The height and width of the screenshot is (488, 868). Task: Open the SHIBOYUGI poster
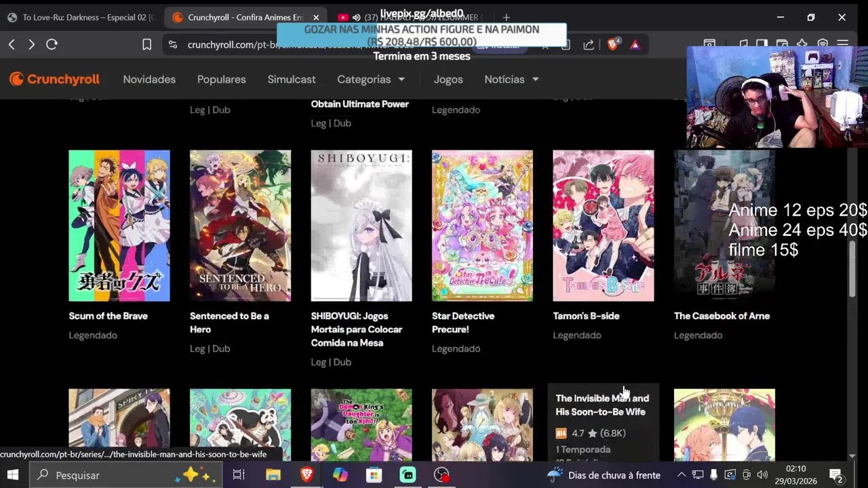[361, 226]
